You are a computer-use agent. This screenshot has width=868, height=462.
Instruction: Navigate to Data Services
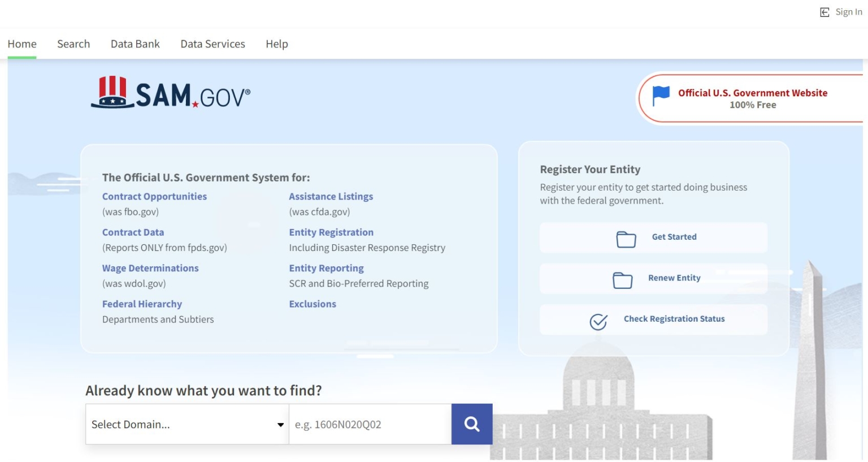(212, 44)
